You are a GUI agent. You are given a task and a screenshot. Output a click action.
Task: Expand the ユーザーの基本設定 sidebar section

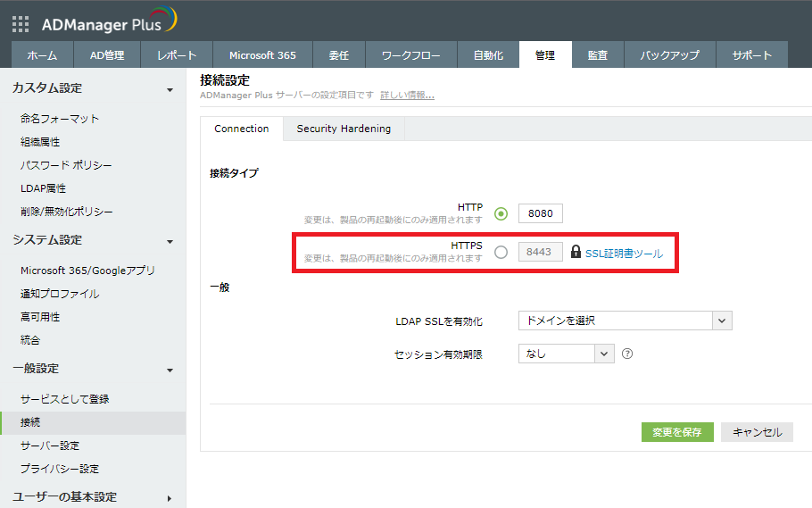tap(170, 498)
